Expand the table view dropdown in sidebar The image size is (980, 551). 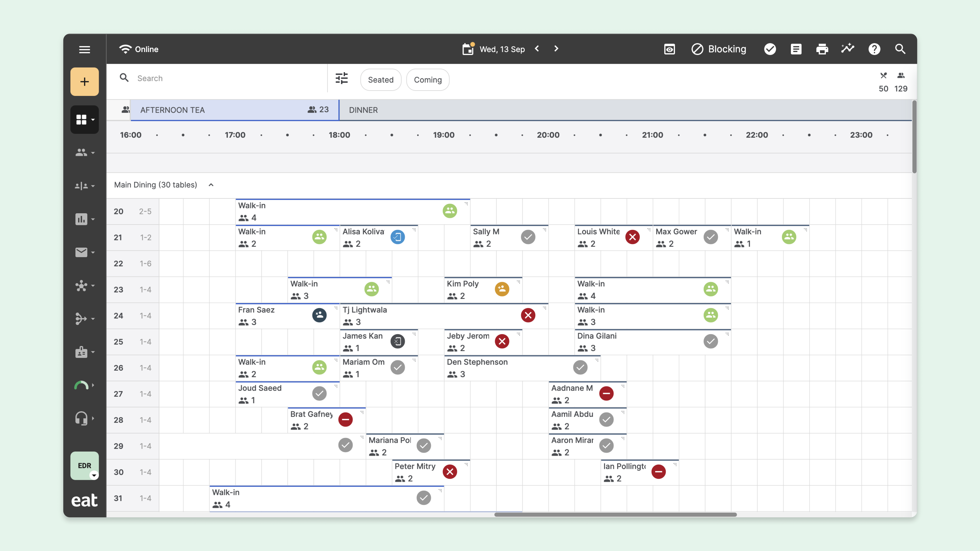coord(84,120)
